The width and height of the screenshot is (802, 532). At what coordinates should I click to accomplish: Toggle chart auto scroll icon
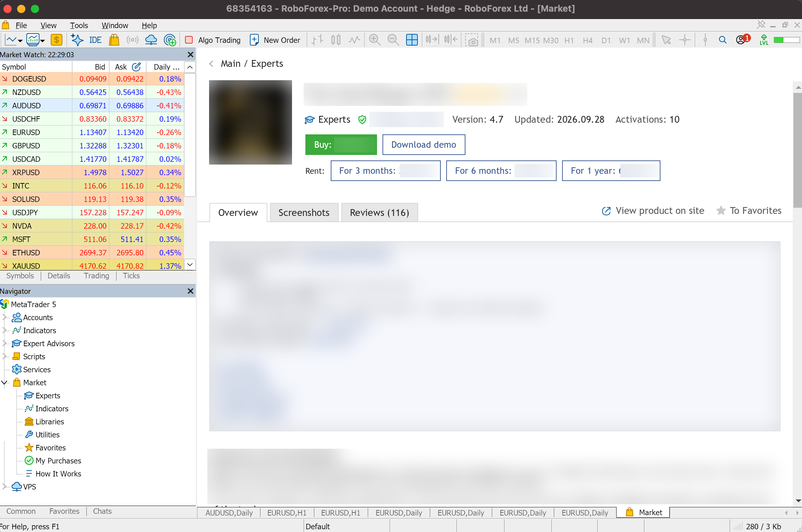pyautogui.click(x=432, y=40)
